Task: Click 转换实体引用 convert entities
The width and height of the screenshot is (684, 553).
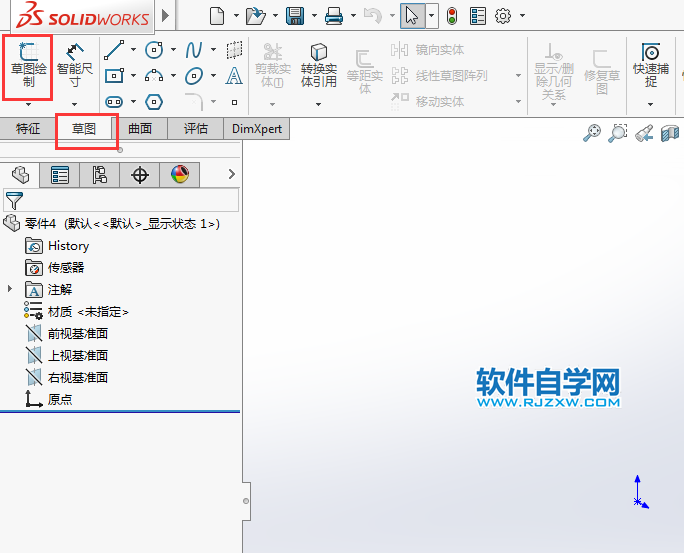Action: click(318, 65)
